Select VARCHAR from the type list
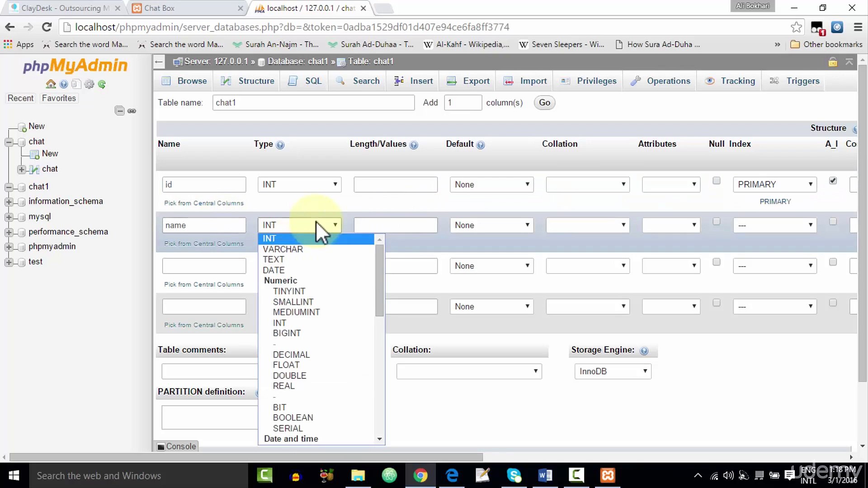The height and width of the screenshot is (488, 868). [283, 249]
